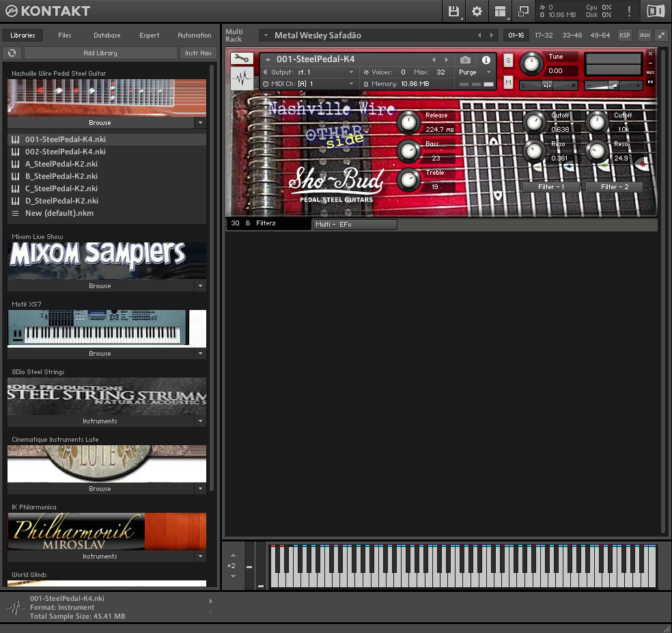Screen dimensions: 672x633
Task: Click the minimized view icon
Action: click(523, 11)
